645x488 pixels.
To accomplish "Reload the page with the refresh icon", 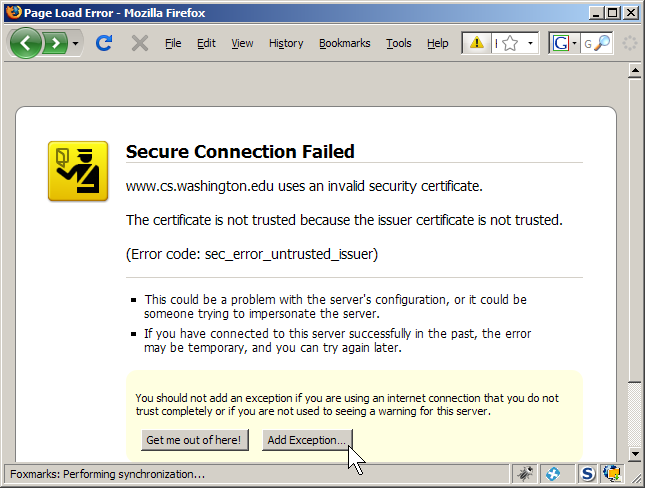I will tap(103, 43).
